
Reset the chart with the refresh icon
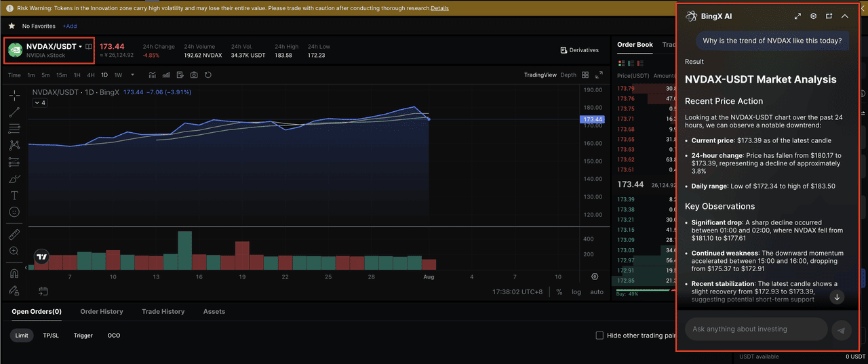coord(208,75)
